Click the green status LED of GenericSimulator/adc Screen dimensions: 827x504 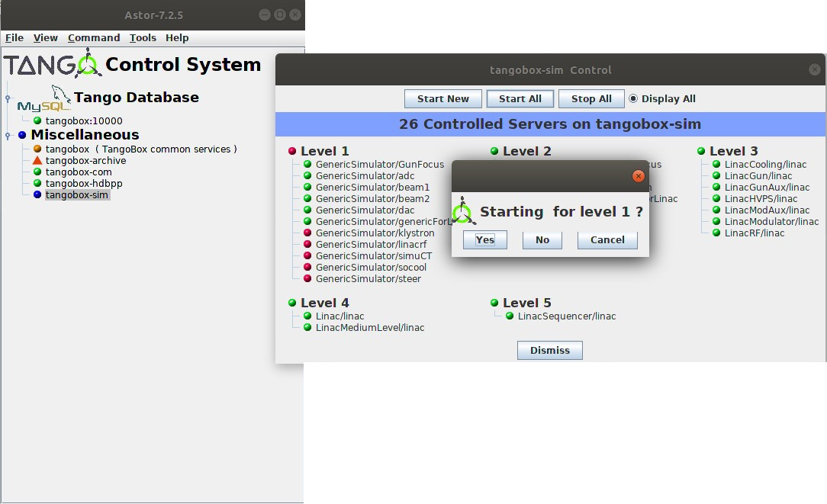[307, 175]
